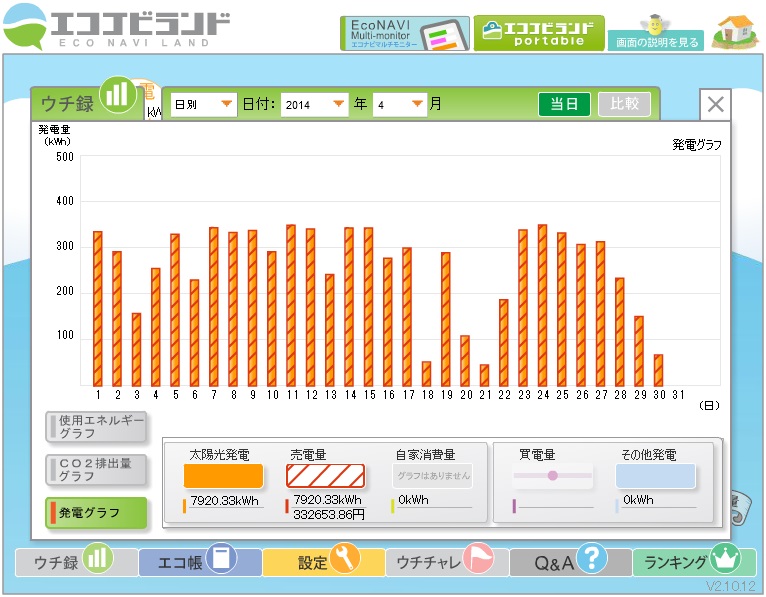Click the 0kWh value under その他発電

(638, 500)
